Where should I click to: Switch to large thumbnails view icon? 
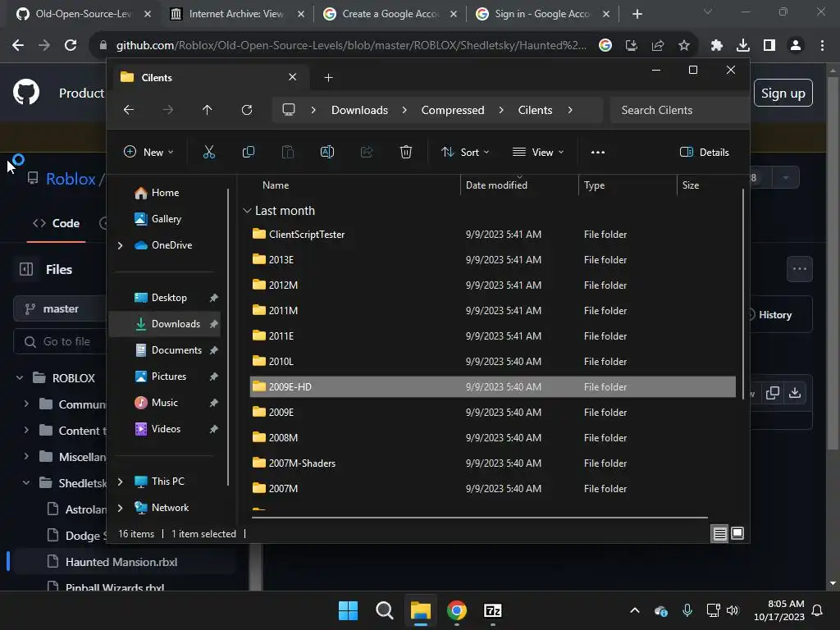click(x=737, y=533)
